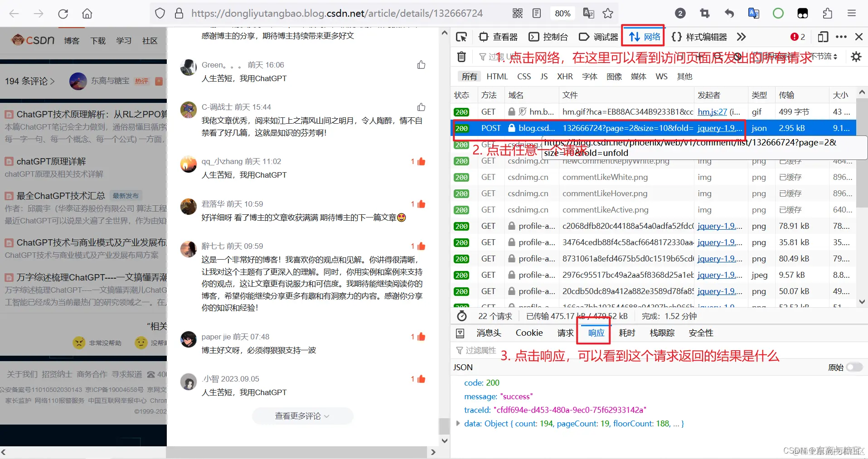868x459 pixels.
Task: Go to the 下载 nav link
Action: [x=98, y=41]
